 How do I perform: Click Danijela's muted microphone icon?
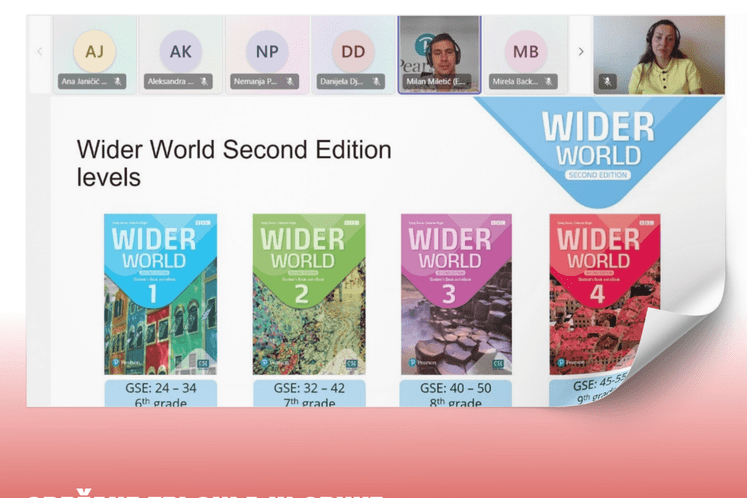[x=377, y=82]
